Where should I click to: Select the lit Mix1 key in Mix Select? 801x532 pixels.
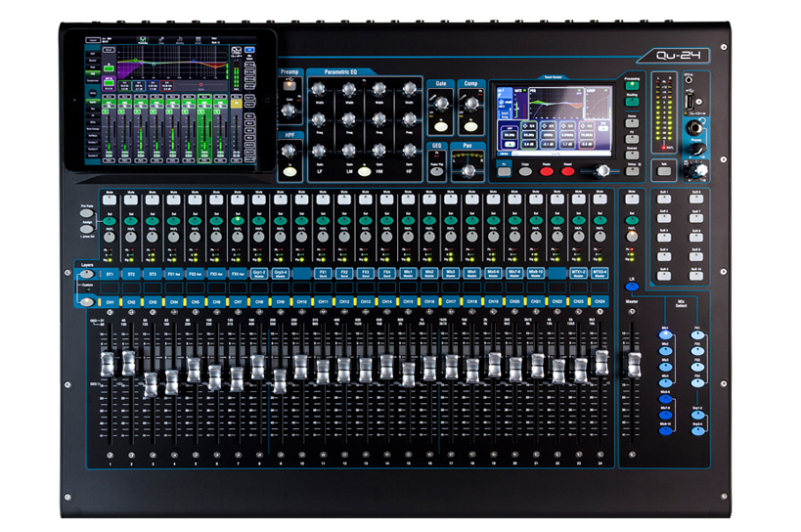666,335
